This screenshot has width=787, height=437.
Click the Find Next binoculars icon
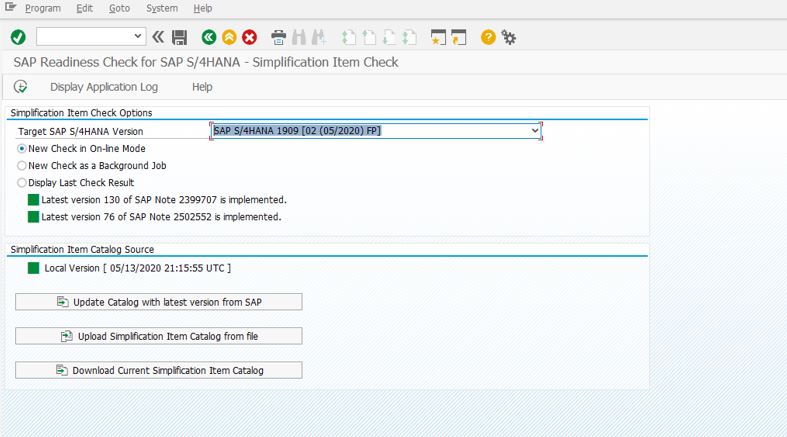(x=319, y=37)
